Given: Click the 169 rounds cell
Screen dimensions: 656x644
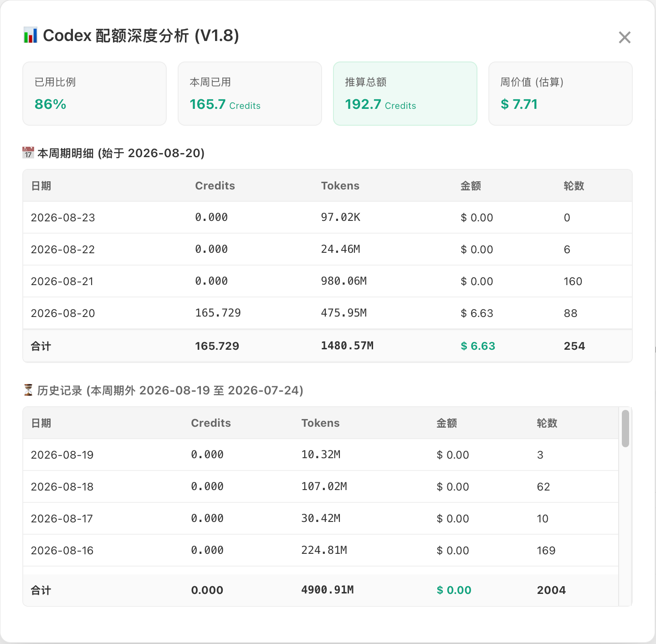Looking at the screenshot, I should 546,551.
